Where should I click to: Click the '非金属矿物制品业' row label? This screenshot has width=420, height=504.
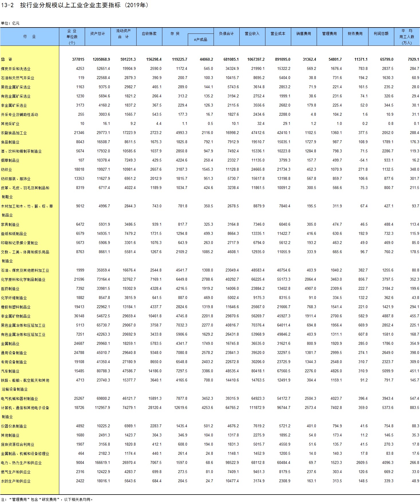point(16,316)
